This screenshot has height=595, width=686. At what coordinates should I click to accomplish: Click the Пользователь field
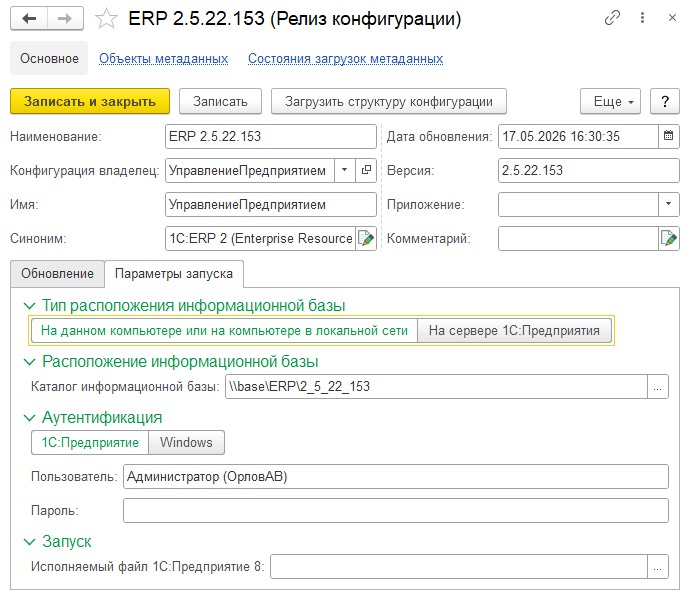396,476
